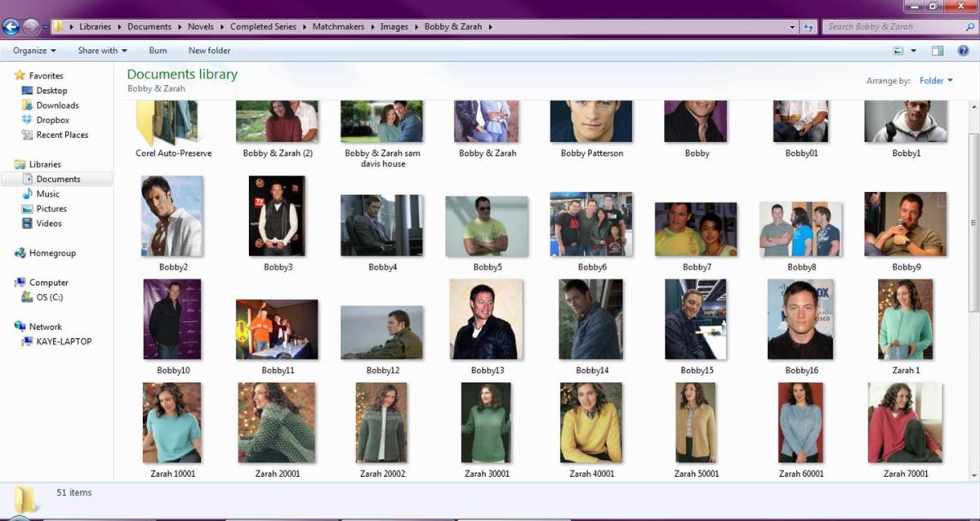Toggle the preview pane icon
Viewport: 980px width, 521px height.
938,51
